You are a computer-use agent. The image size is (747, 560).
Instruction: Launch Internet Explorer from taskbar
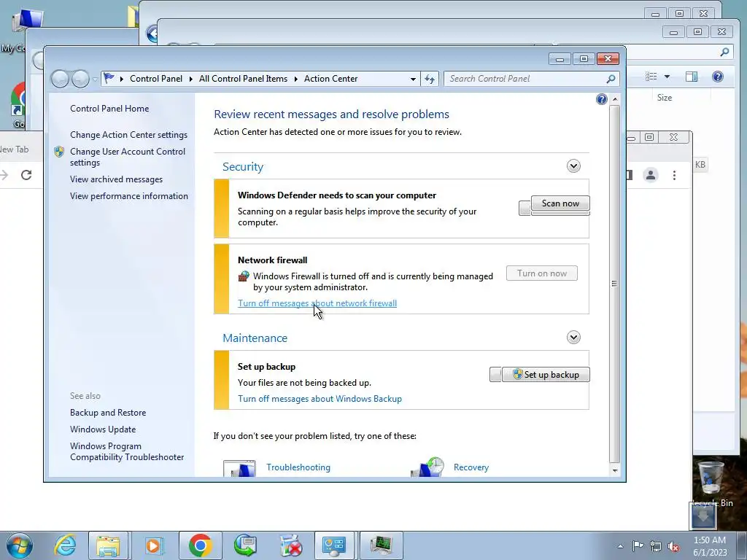pos(65,545)
